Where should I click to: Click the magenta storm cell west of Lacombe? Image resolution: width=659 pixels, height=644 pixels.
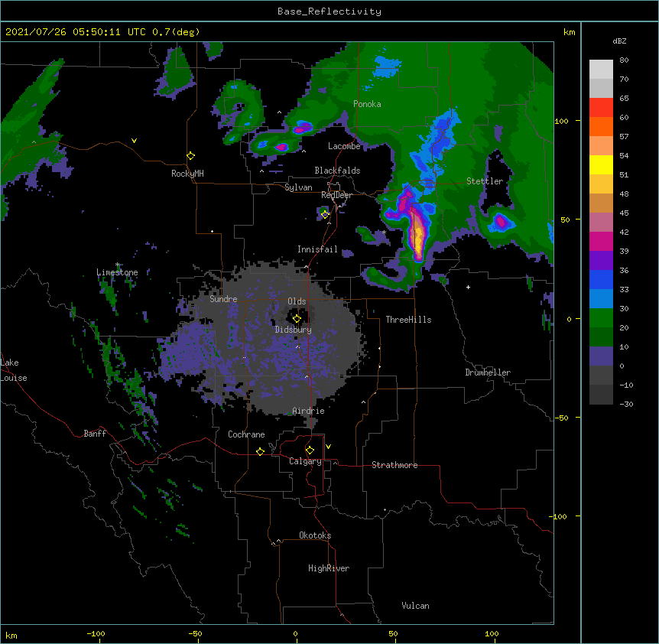pos(281,147)
